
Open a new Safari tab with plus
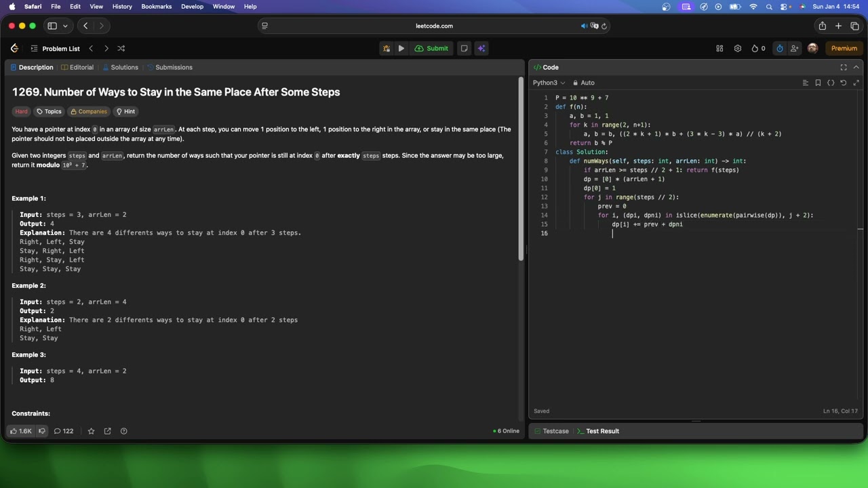[839, 26]
